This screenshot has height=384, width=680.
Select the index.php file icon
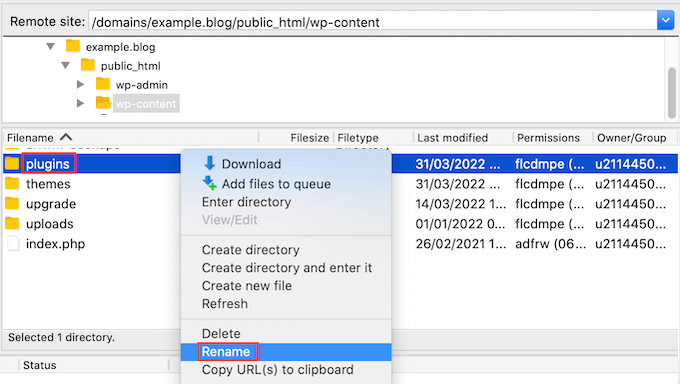pos(13,243)
